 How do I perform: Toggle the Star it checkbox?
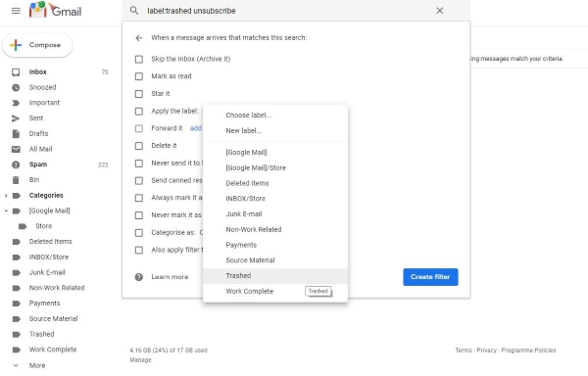click(139, 94)
